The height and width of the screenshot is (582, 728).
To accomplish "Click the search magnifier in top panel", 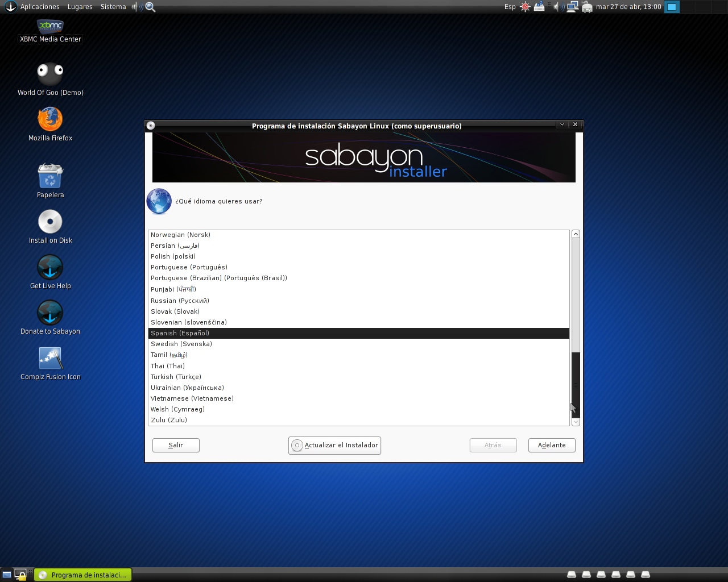I will [151, 7].
